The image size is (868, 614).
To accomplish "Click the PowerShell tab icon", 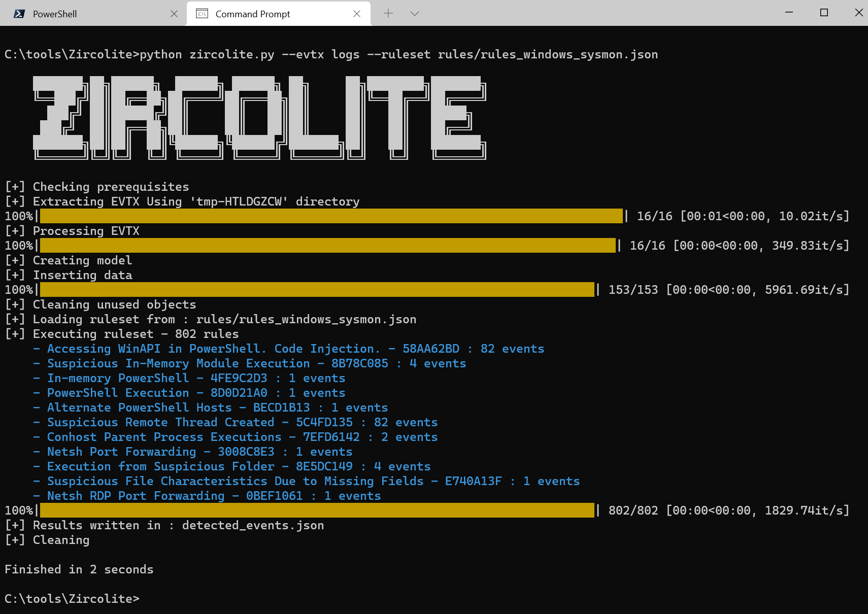I will [x=19, y=14].
